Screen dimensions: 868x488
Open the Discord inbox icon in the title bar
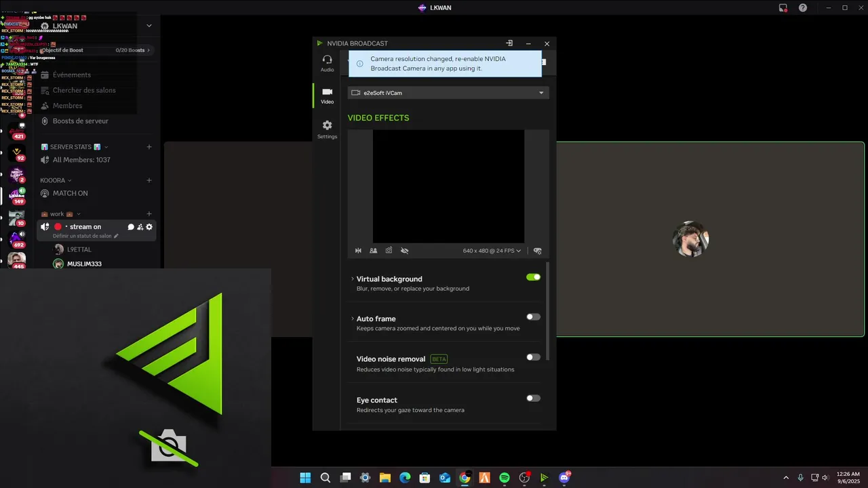[783, 7]
